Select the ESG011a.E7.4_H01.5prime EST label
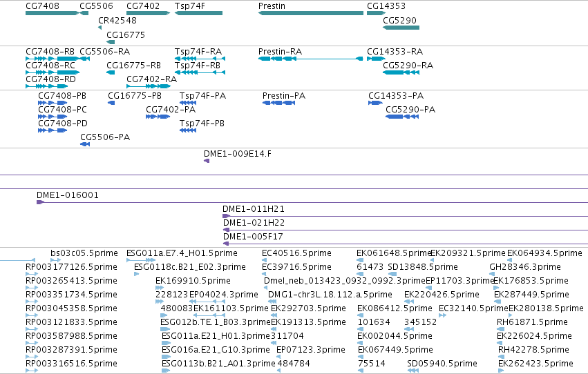This screenshot has height=374, width=588. click(x=182, y=253)
